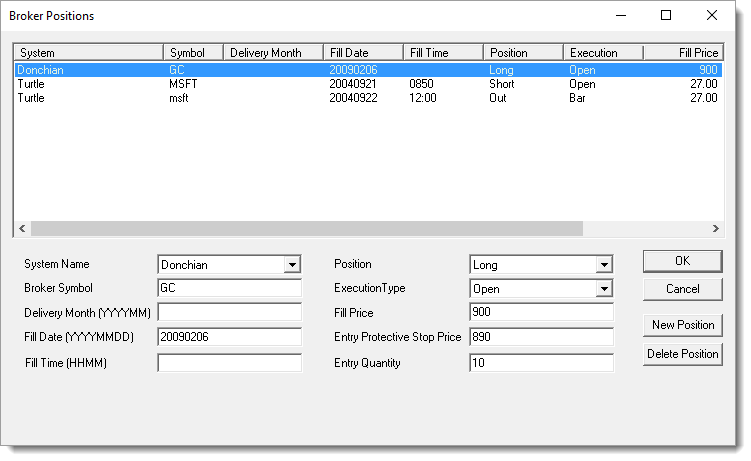The image size is (751, 461).
Task: Click the Entry Quantity field
Action: pyautogui.click(x=540, y=363)
